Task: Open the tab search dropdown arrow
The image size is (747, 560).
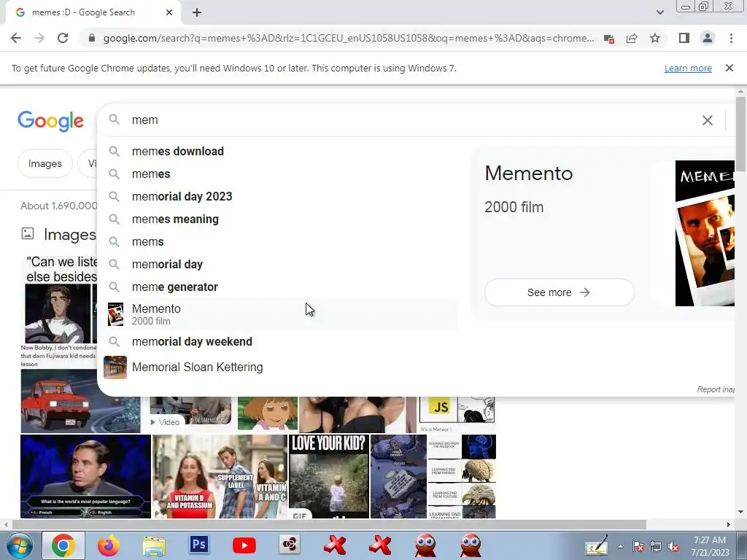Action: (659, 12)
